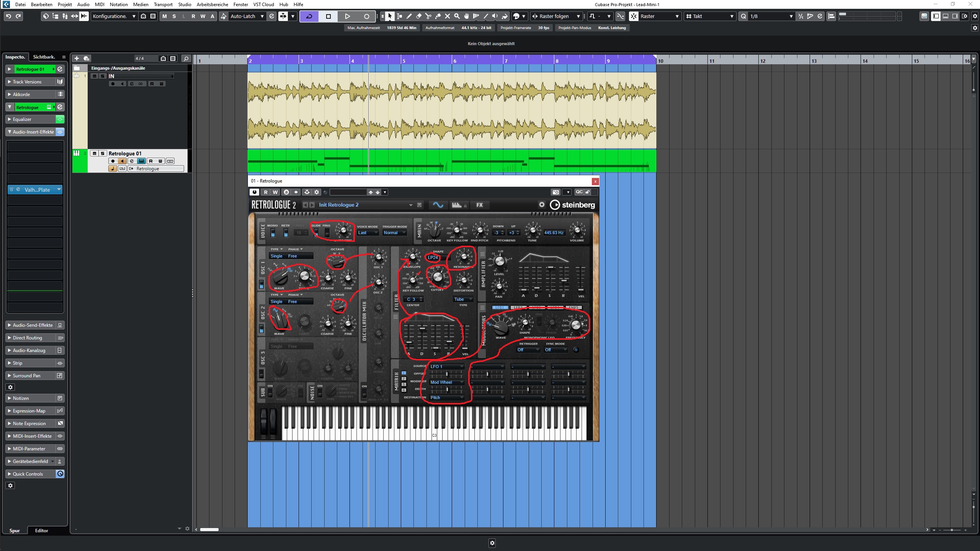Click the Undo arrow icon
Viewport: 980px width, 551px height.
pos(8,16)
